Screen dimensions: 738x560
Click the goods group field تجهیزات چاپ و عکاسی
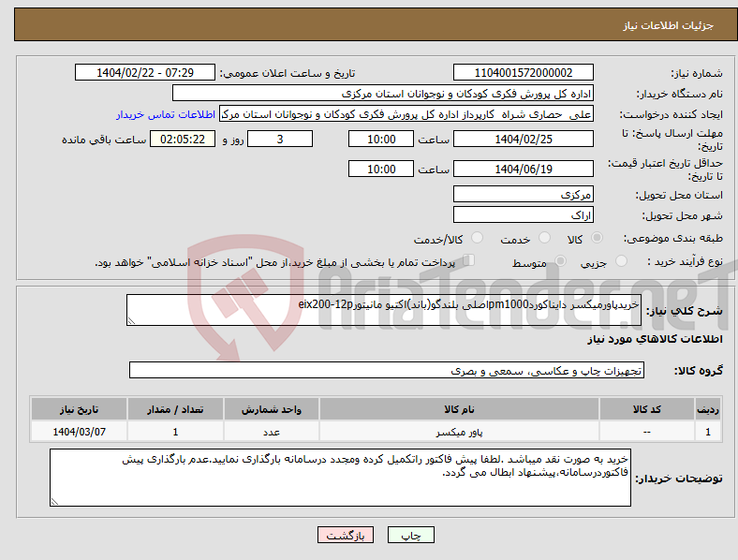(x=387, y=370)
